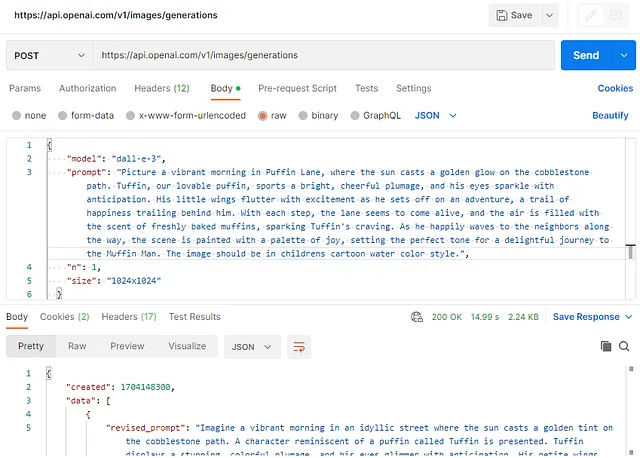
Task: Open the Tests tab
Action: click(367, 88)
